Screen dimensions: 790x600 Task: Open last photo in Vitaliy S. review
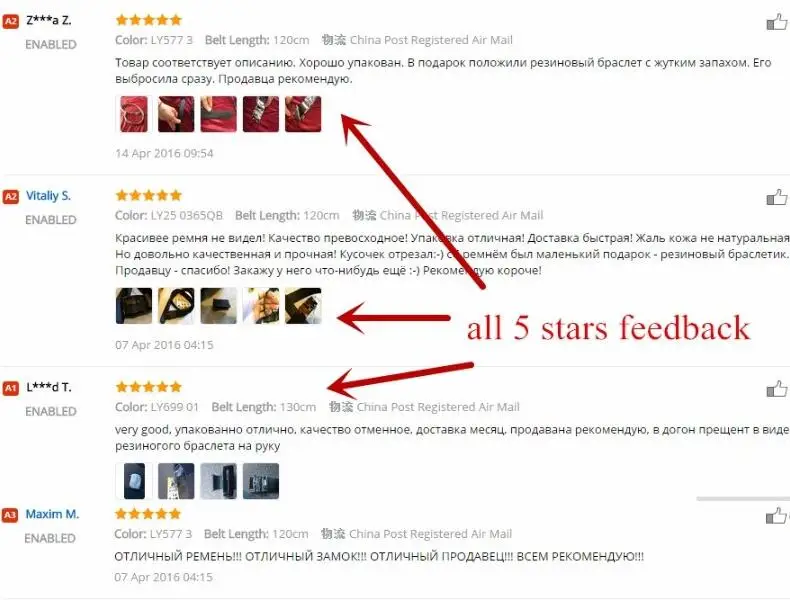[x=303, y=306]
